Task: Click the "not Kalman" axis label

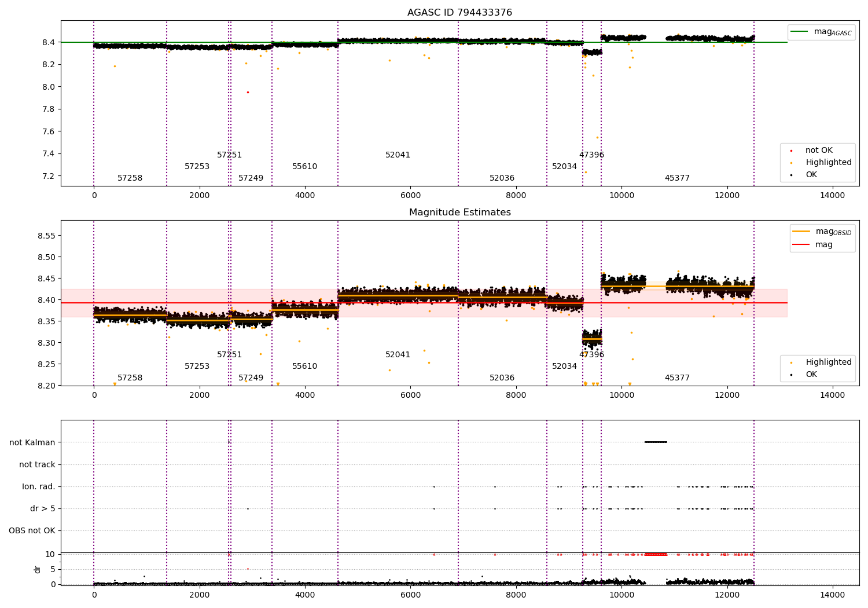Action: [32, 442]
